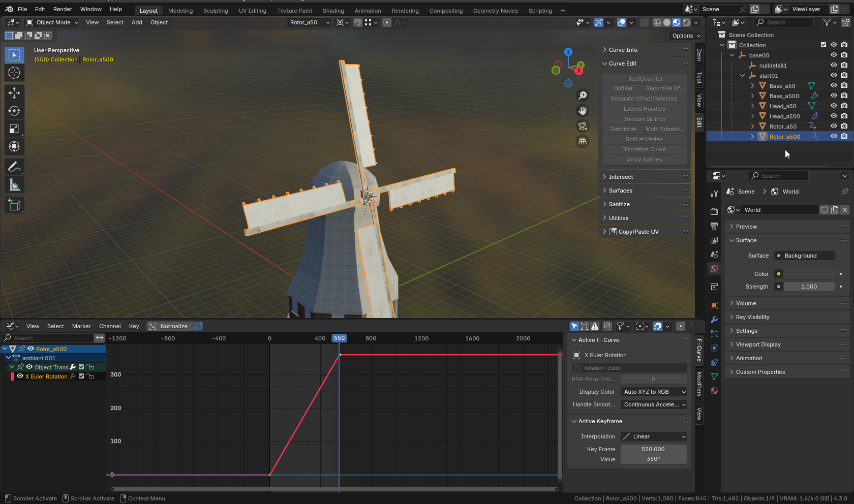Uncheck the Collection exclude checkbox
The height and width of the screenshot is (504, 854).
pyautogui.click(x=823, y=45)
